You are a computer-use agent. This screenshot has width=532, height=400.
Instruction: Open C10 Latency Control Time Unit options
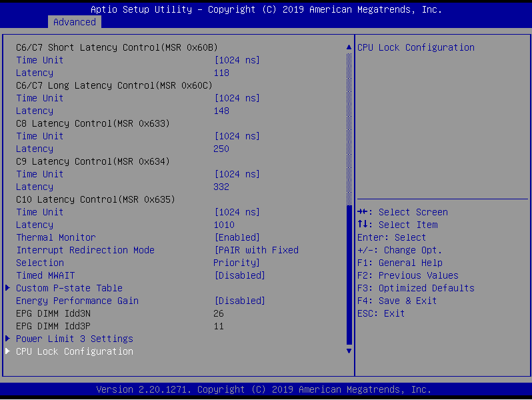point(237,212)
